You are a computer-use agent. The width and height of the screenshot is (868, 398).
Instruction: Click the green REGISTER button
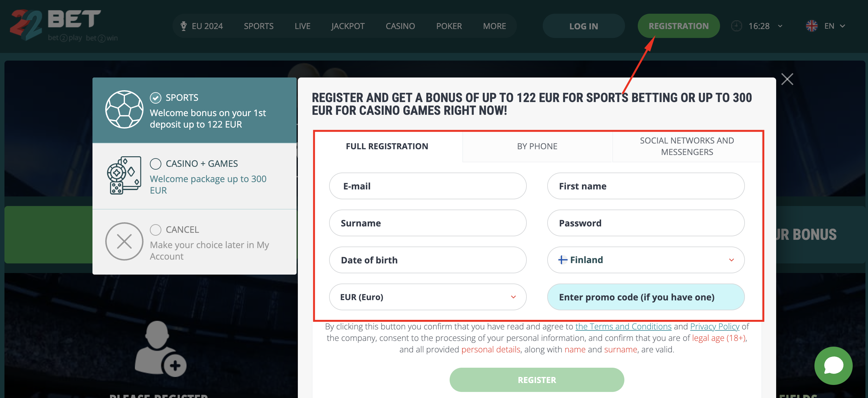click(x=536, y=380)
